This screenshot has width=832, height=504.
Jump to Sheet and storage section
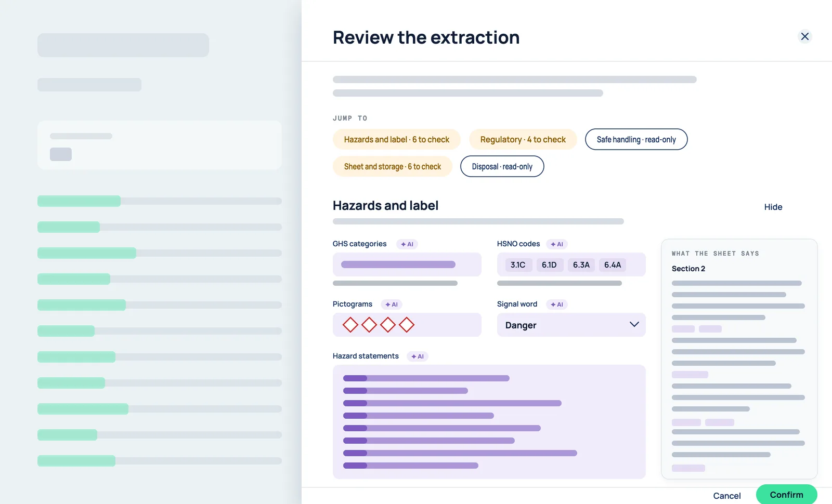(x=392, y=166)
